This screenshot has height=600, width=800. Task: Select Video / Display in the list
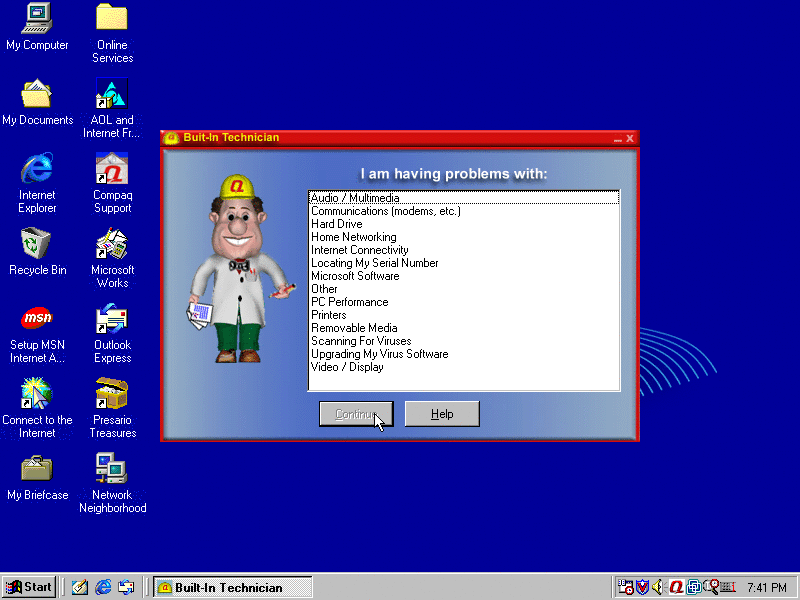[464, 367]
